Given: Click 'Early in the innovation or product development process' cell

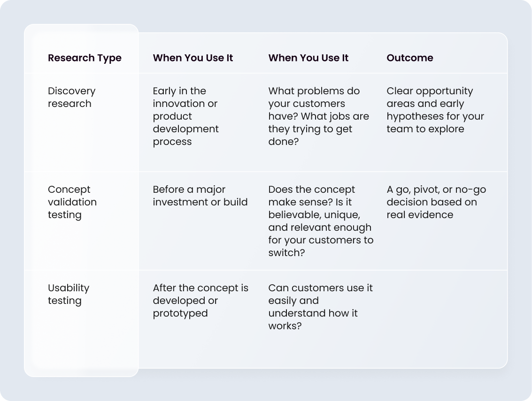Looking at the screenshot, I should point(186,116).
